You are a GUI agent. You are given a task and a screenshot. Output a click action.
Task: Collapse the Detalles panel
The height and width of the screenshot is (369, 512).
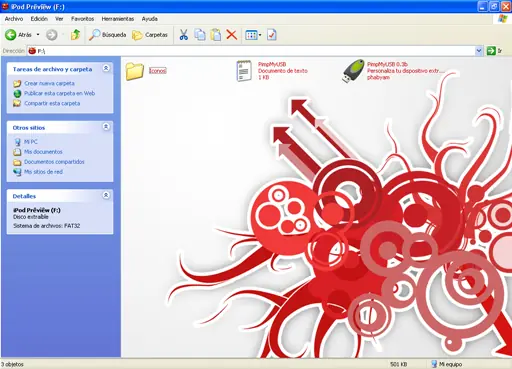[106, 195]
